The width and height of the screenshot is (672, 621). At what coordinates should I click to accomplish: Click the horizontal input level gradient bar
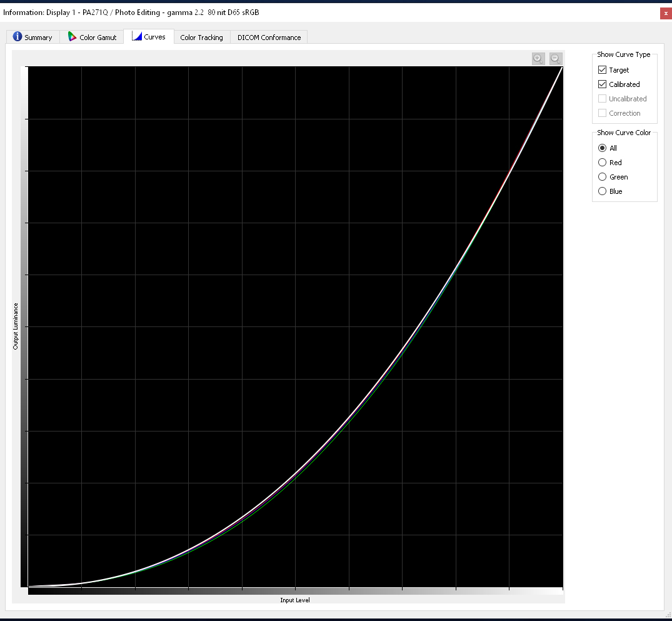(295, 591)
